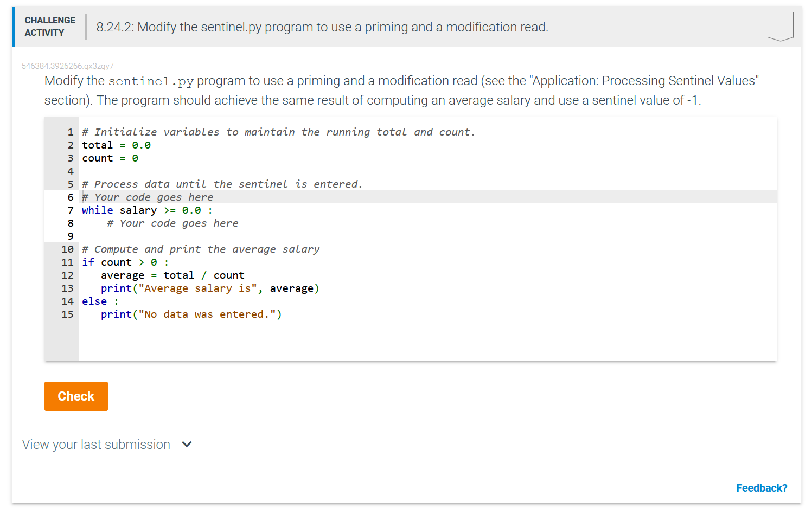Click line 6 'Your code goes here' comment
Viewport: 812px width, 508px height.
(x=147, y=197)
